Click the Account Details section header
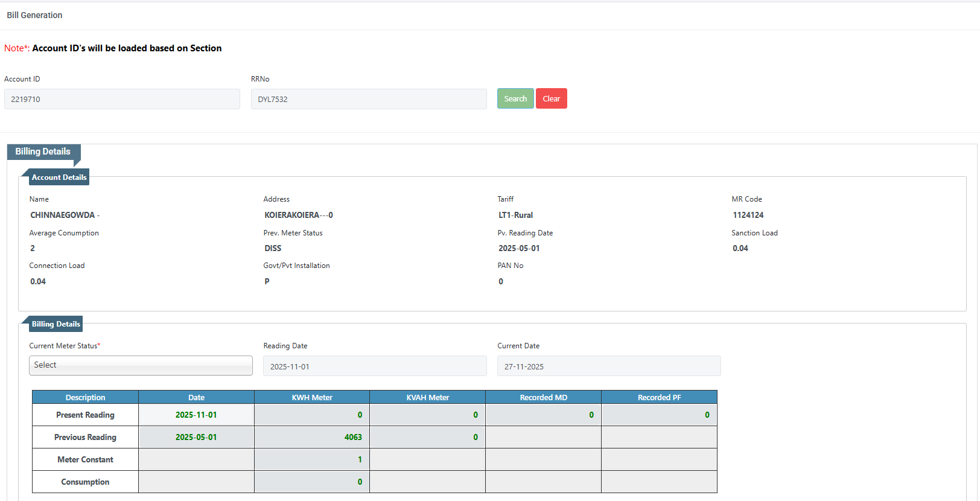980x501 pixels. click(x=59, y=177)
